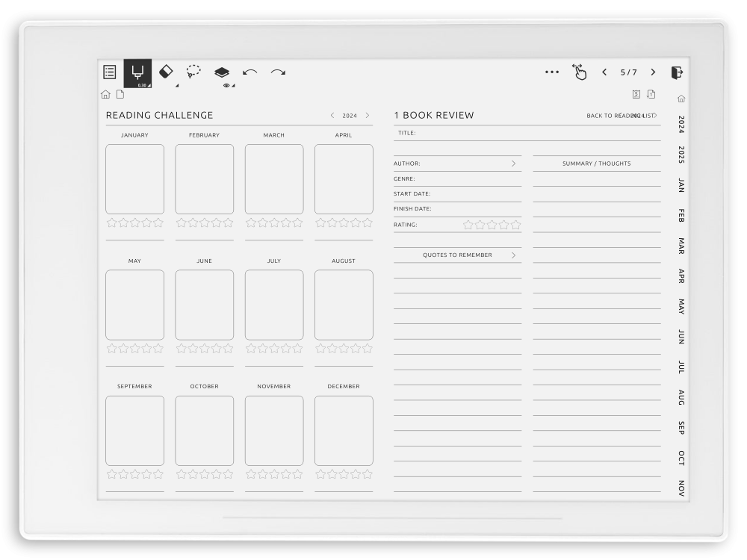This screenshot has width=747, height=560.
Task: Open the home icon below the toolbar
Action: [106, 94]
